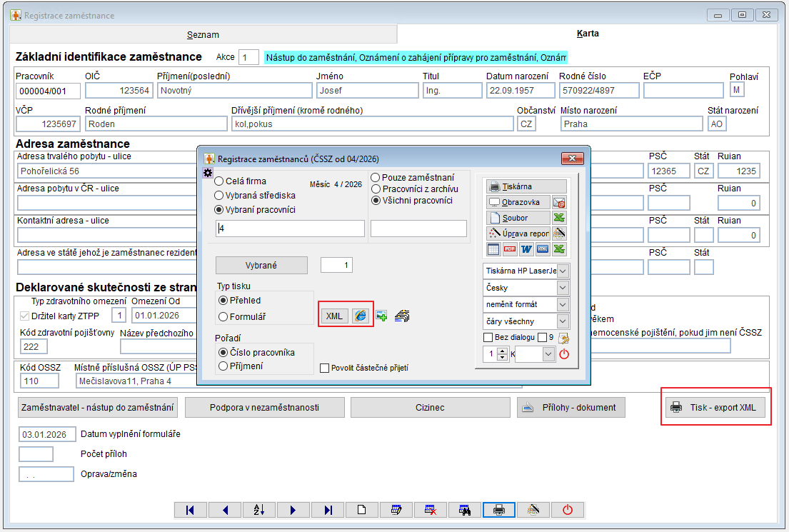Viewport: 789px width, 532px height.
Task: Click the Příjmení field containing Novotný
Action: point(234,91)
